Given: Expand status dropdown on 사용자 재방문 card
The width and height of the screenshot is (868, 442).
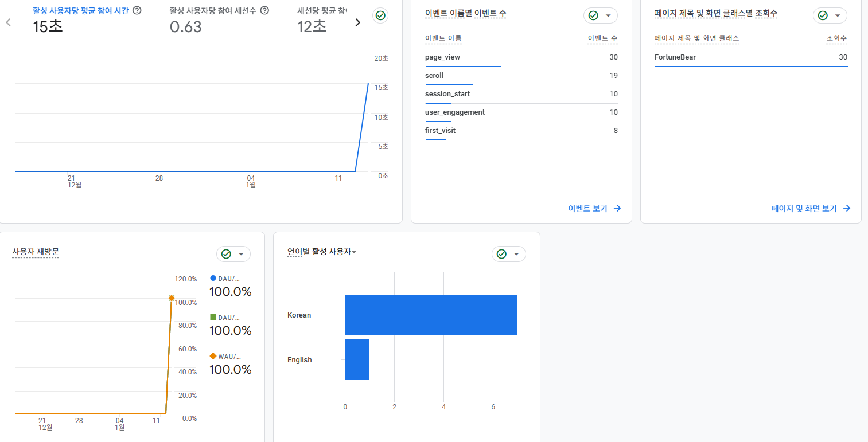Looking at the screenshot, I should pos(240,254).
